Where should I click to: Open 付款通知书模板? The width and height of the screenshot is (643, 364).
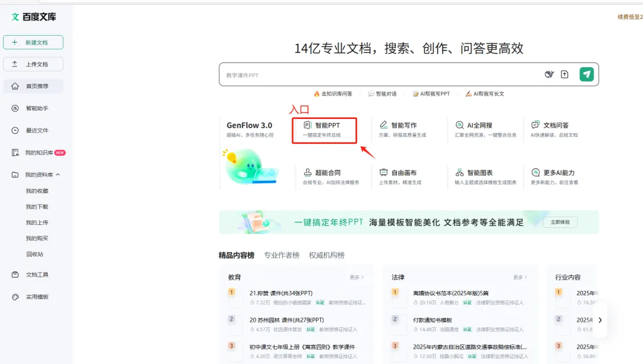432,320
